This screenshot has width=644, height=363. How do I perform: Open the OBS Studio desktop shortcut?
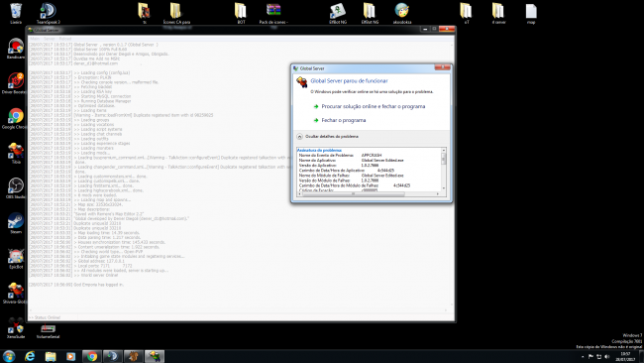click(16, 187)
